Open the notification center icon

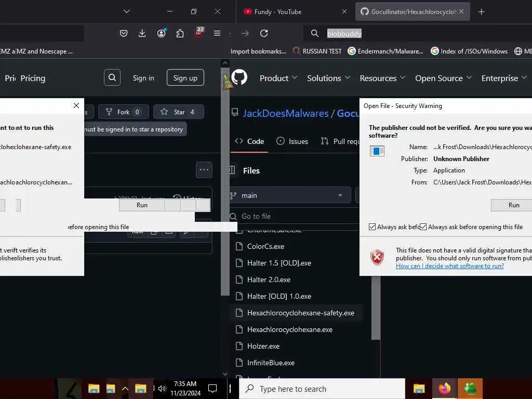pyautogui.click(x=212, y=389)
